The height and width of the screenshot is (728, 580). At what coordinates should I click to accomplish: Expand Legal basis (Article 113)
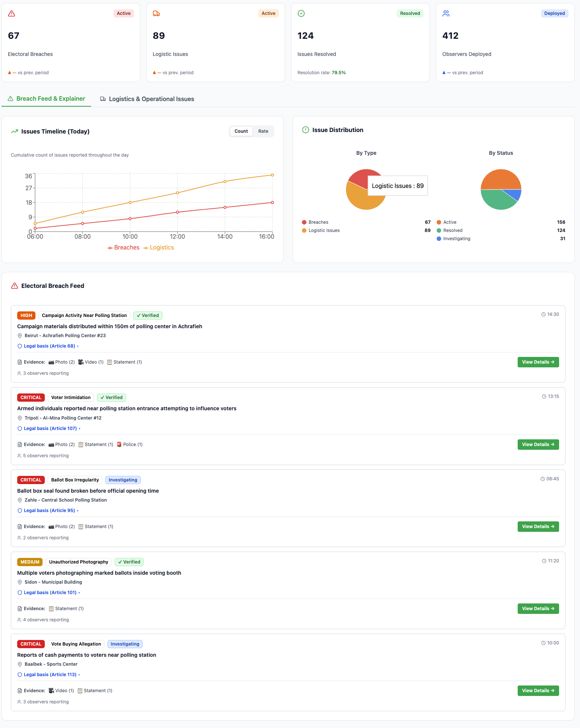[49, 675]
